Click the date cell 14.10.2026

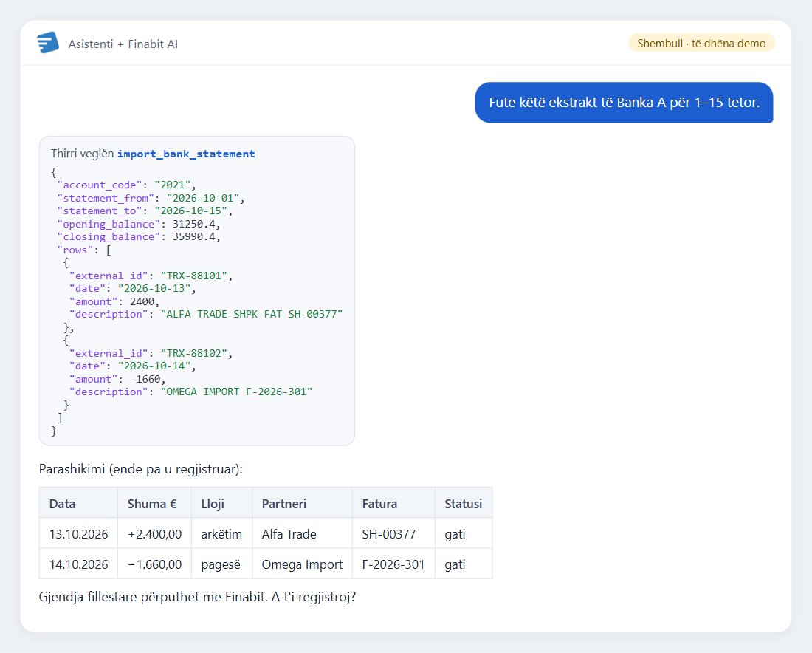click(79, 564)
